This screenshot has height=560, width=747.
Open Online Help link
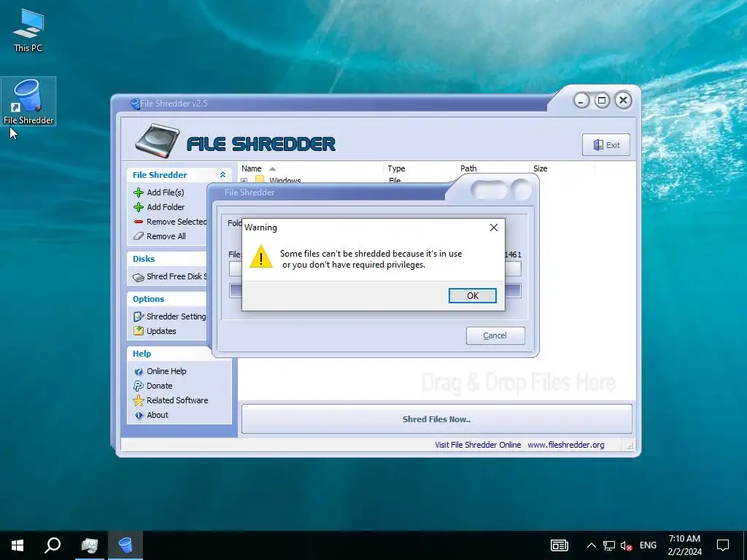coord(166,371)
